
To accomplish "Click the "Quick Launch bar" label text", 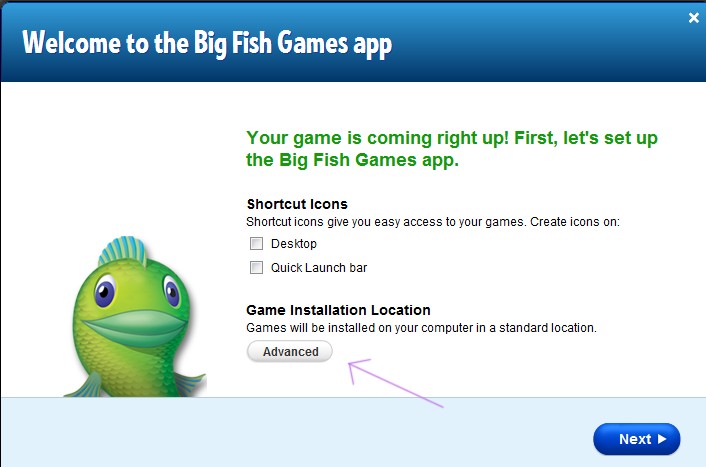I will tap(319, 268).
